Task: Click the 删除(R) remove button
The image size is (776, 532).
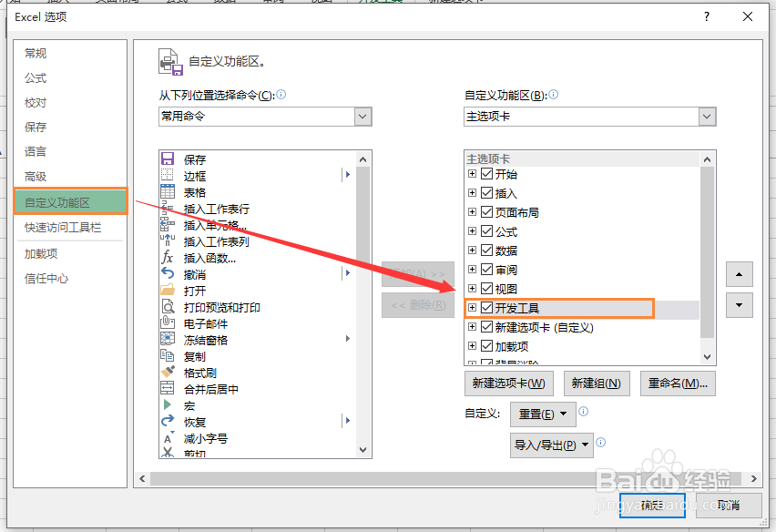Action: coord(418,305)
